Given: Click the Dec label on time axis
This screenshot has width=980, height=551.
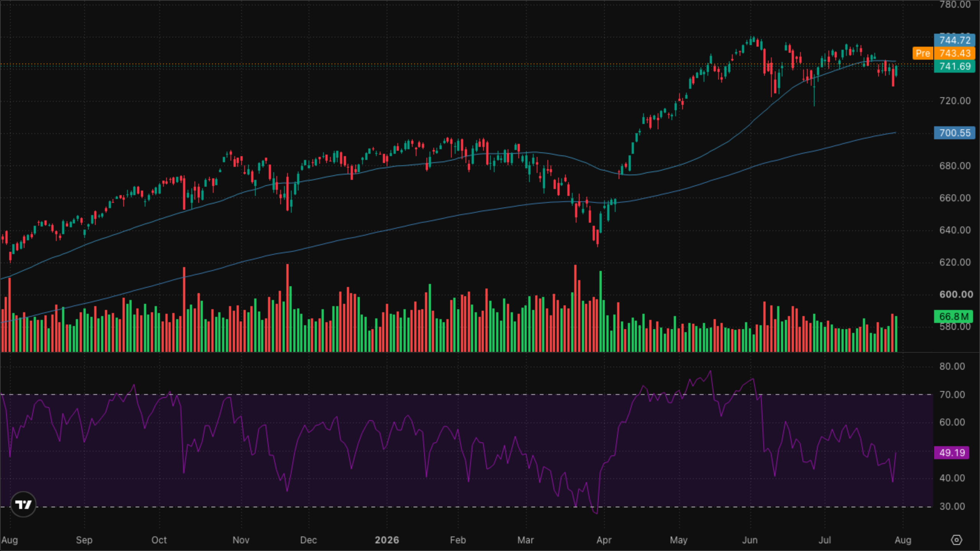Looking at the screenshot, I should 308,540.
